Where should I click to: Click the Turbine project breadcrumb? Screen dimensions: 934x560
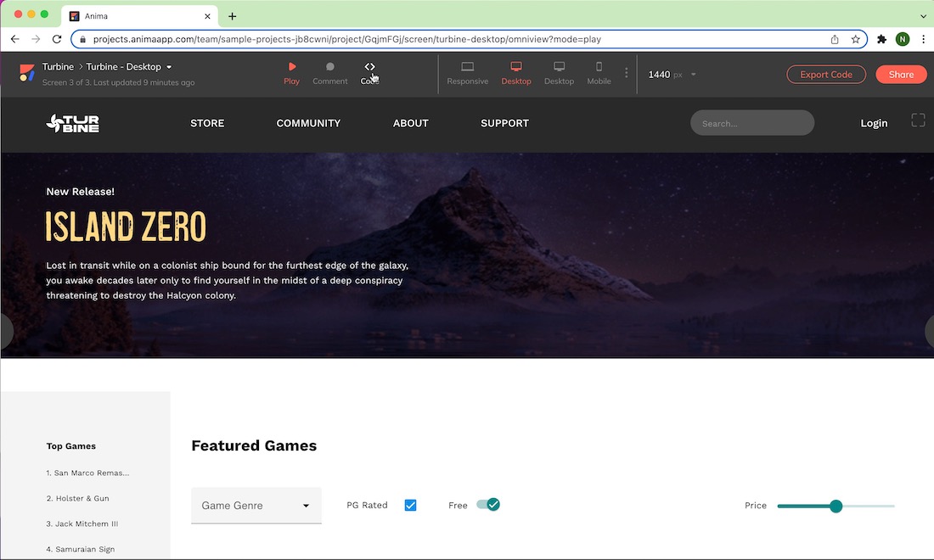(58, 67)
